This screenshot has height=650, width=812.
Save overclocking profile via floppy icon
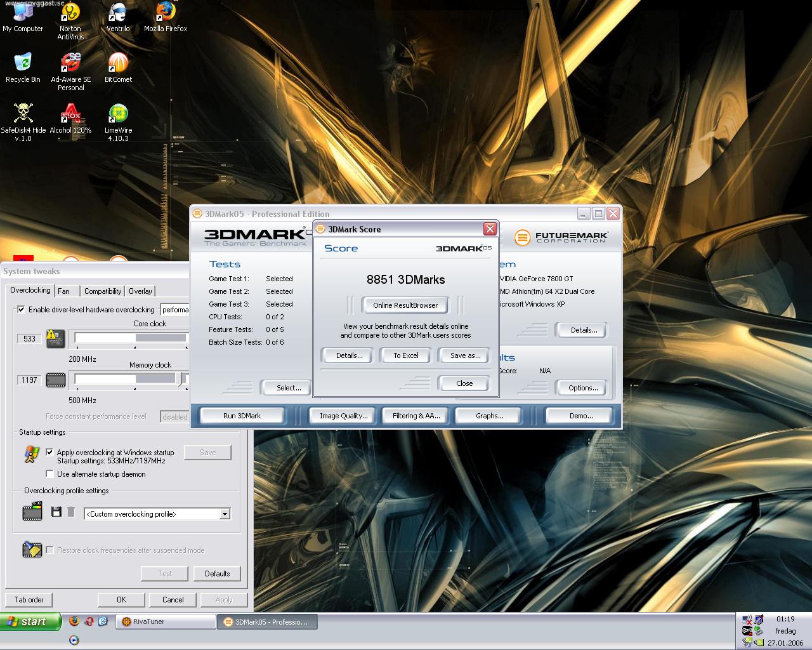pos(56,512)
